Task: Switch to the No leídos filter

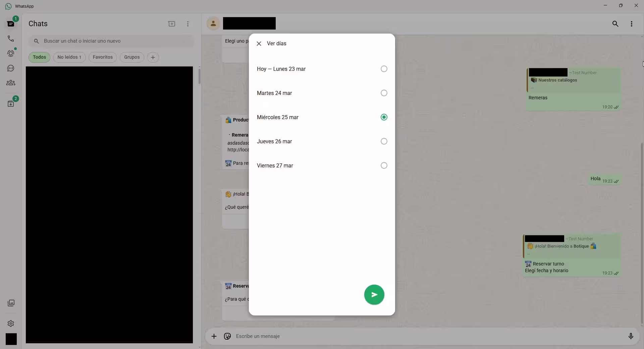Action: click(x=69, y=57)
